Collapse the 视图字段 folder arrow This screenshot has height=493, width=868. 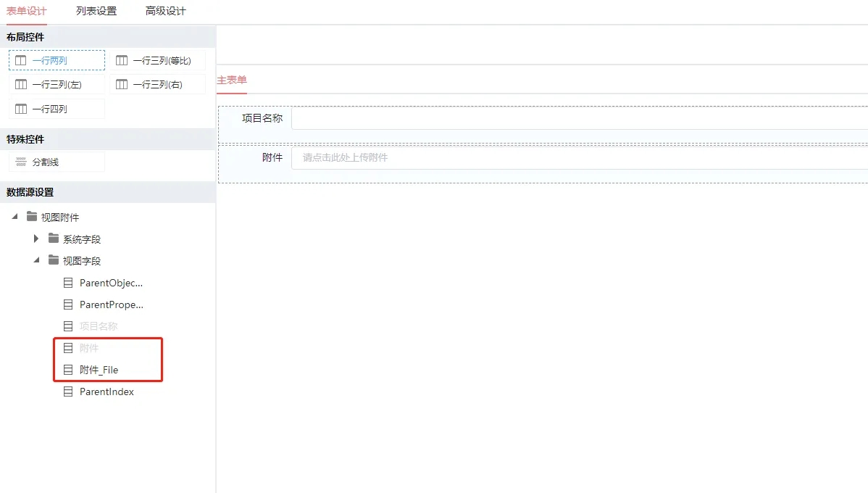tap(36, 260)
